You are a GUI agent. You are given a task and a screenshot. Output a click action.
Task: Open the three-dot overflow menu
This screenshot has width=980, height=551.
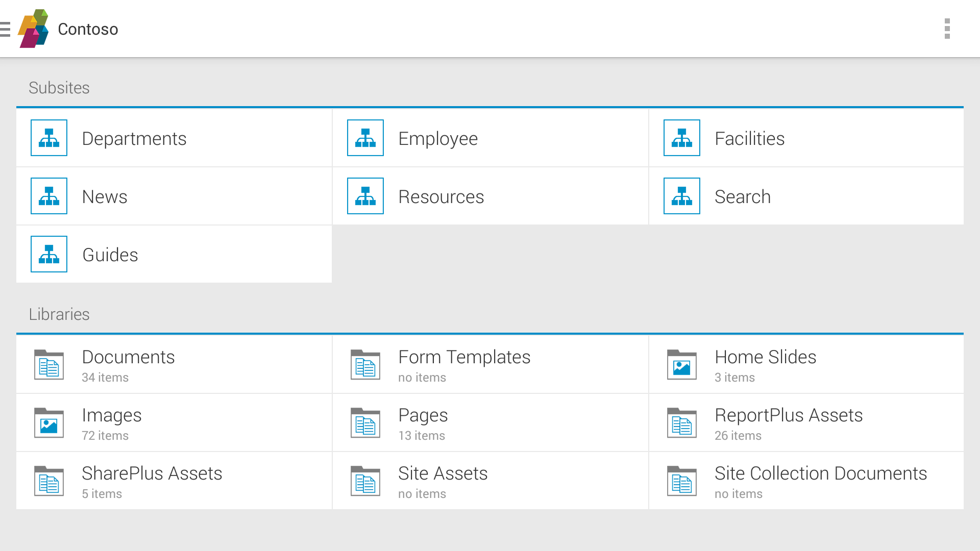tap(947, 29)
